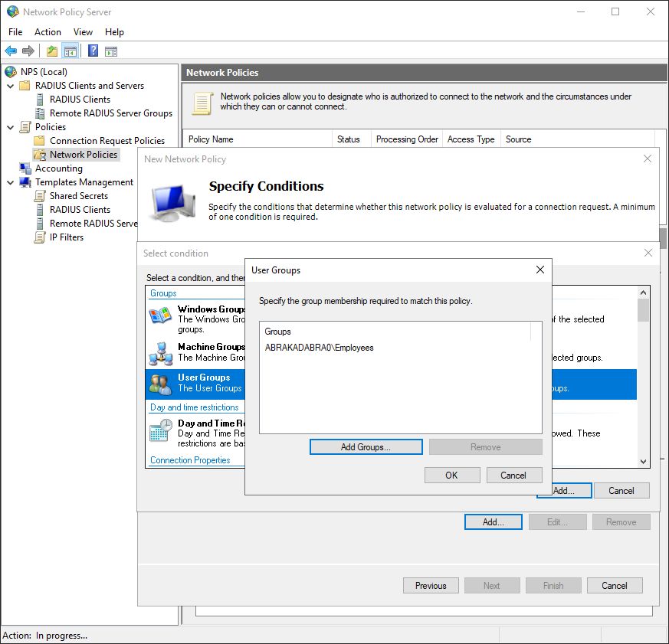Click the Connection Request Policies folder icon

(x=39, y=141)
